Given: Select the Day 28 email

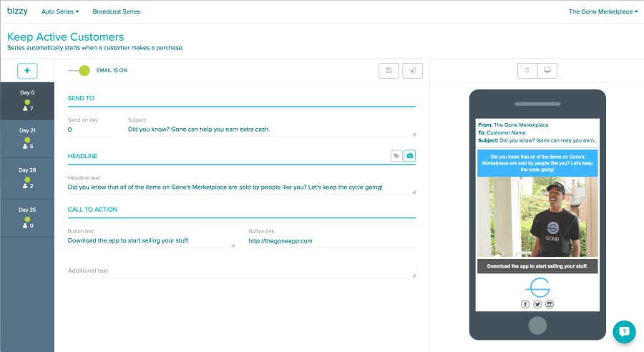Looking at the screenshot, I should point(27,179).
